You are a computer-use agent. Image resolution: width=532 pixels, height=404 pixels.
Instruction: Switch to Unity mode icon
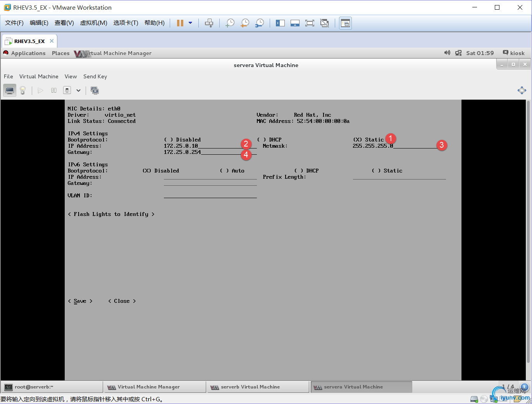click(324, 23)
